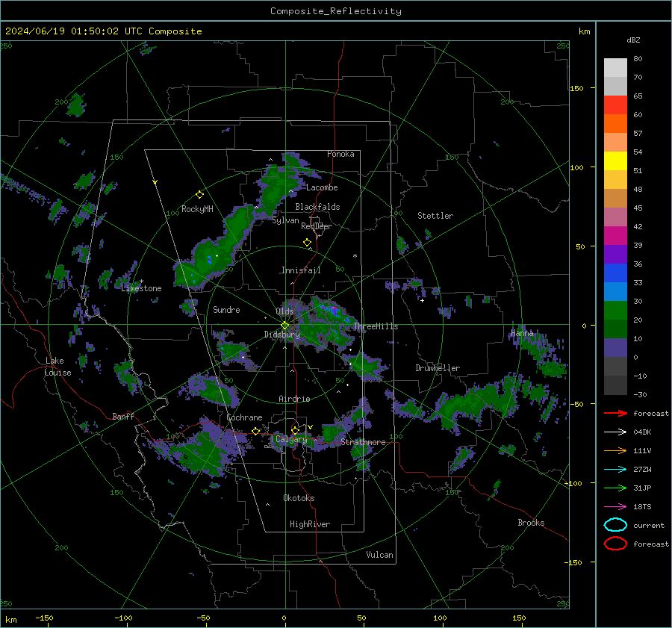Click the Banff label
Viewport: 672px width, 628px height.
click(x=123, y=416)
